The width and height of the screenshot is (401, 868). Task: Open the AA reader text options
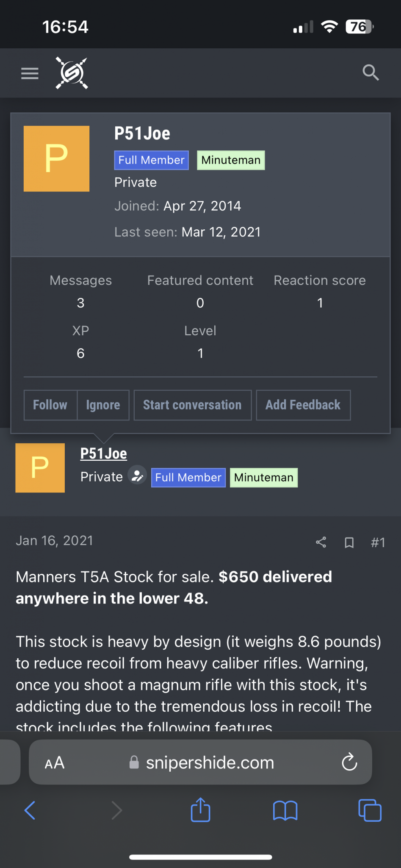[55, 763]
